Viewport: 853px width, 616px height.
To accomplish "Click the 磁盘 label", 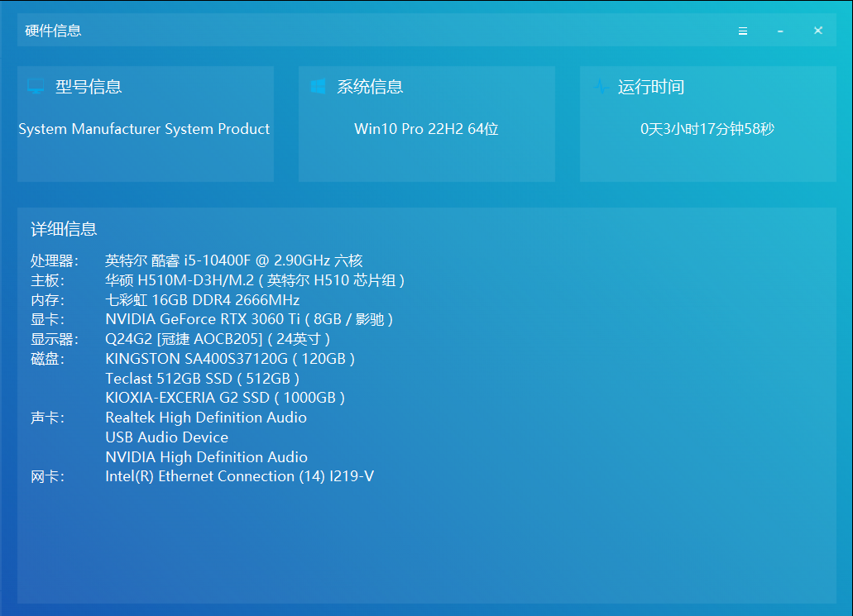I will (x=47, y=359).
